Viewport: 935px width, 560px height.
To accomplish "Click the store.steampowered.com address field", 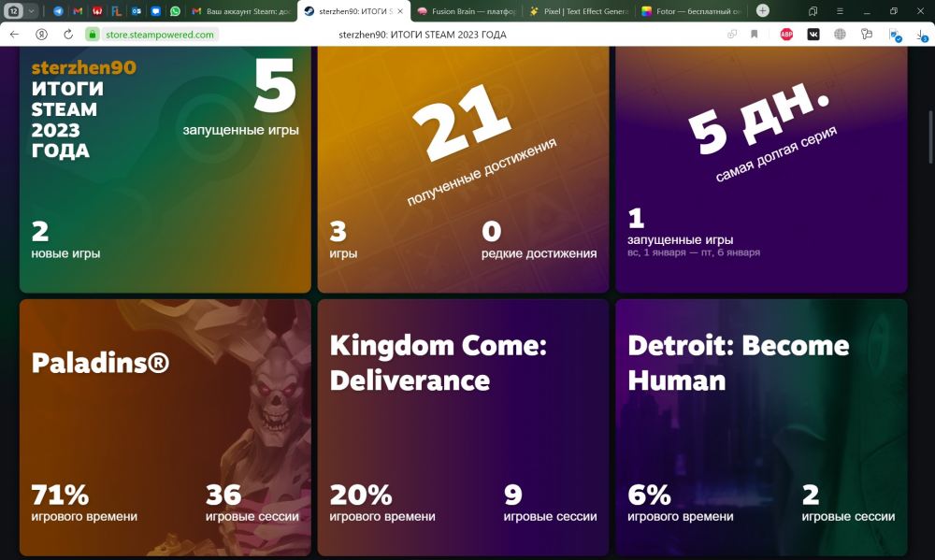I will coord(160,35).
